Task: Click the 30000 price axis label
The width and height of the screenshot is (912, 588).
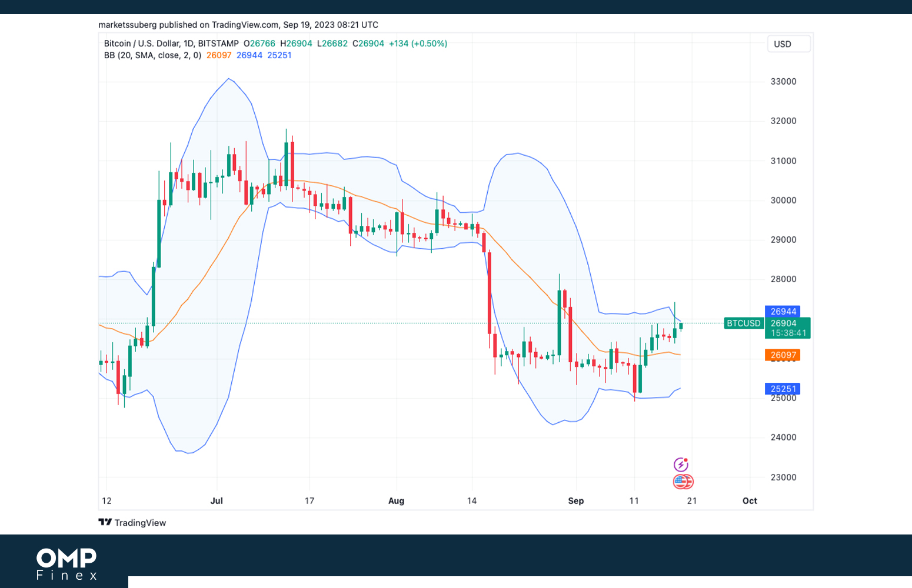Action: [783, 201]
